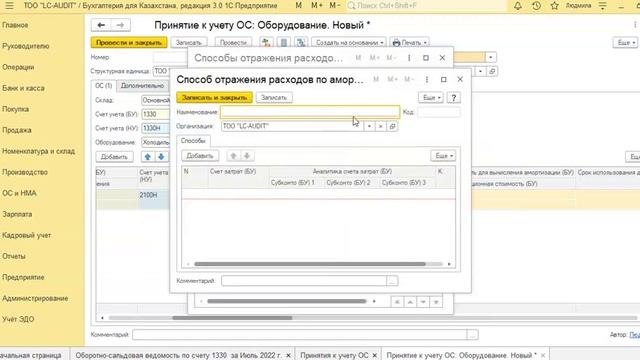Screen dimensions: 640x360
Task: Open the service settings lines icon
Action: coord(602,6)
